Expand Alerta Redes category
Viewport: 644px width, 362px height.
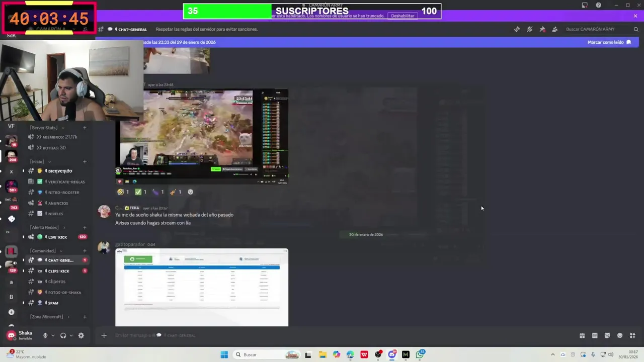(47, 227)
